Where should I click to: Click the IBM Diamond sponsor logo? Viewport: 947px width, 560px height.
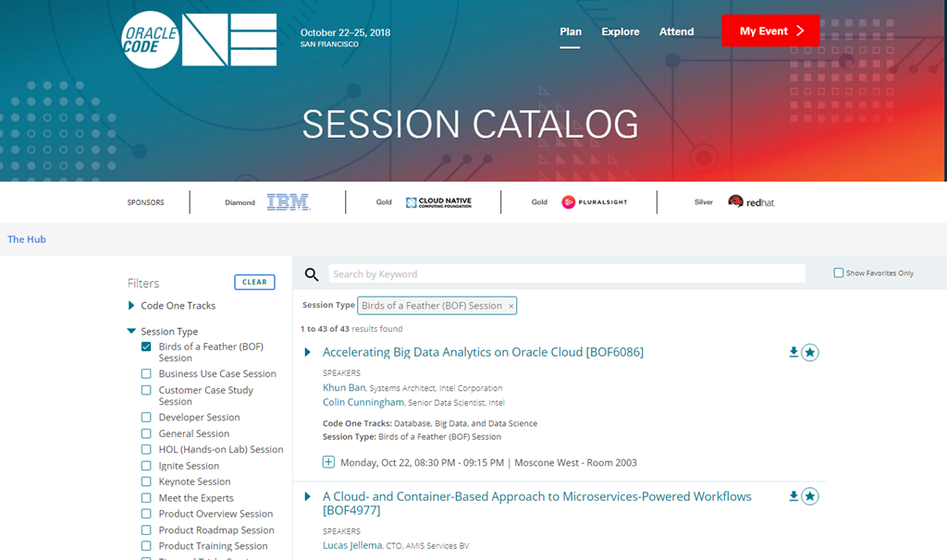click(x=289, y=202)
